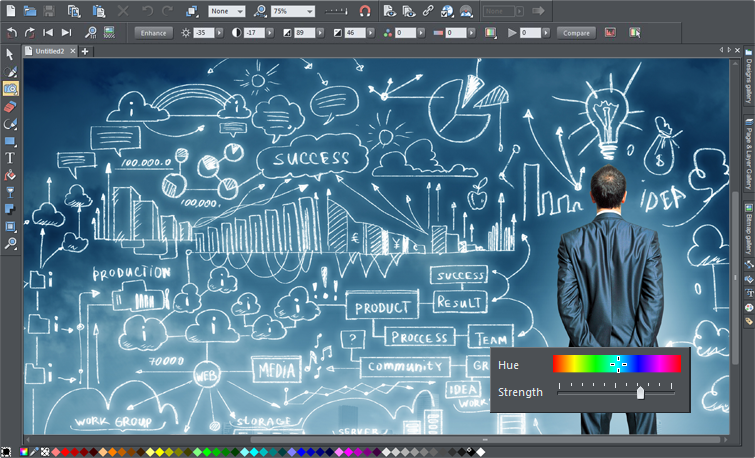Click the chain link icon
The width and height of the screenshot is (755, 458).
pos(428,11)
